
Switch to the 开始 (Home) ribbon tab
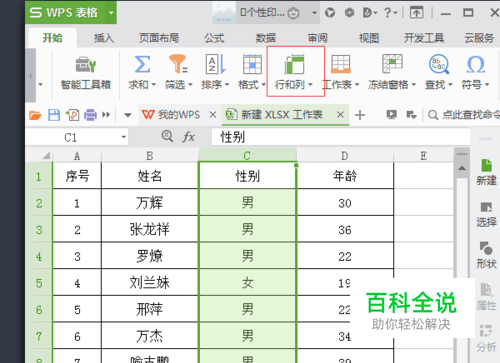(x=53, y=38)
